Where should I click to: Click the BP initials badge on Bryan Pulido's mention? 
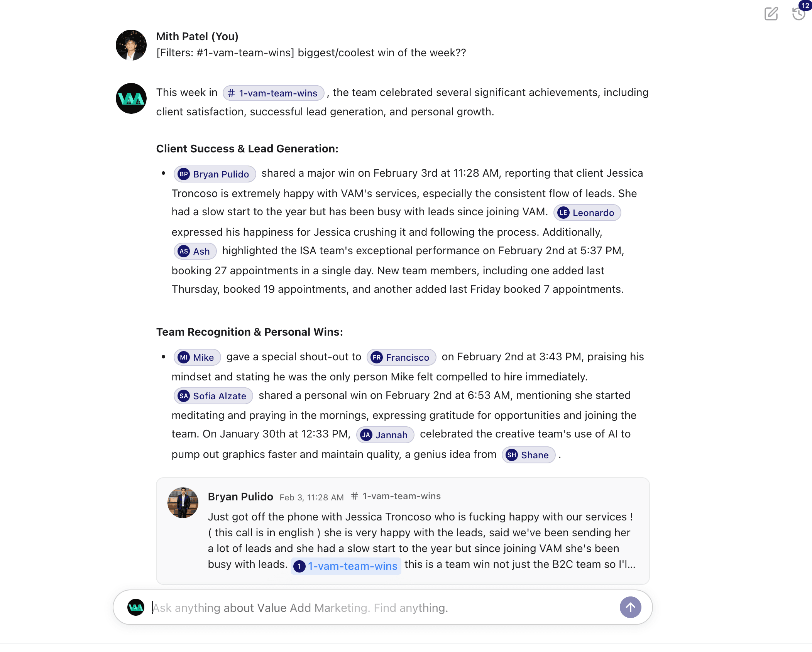coord(184,174)
